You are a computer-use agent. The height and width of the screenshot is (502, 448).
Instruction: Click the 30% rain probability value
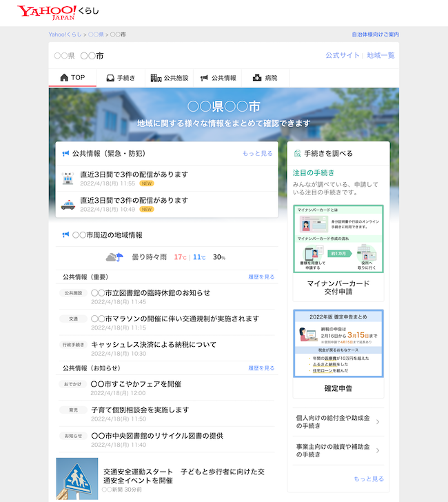tap(219, 257)
